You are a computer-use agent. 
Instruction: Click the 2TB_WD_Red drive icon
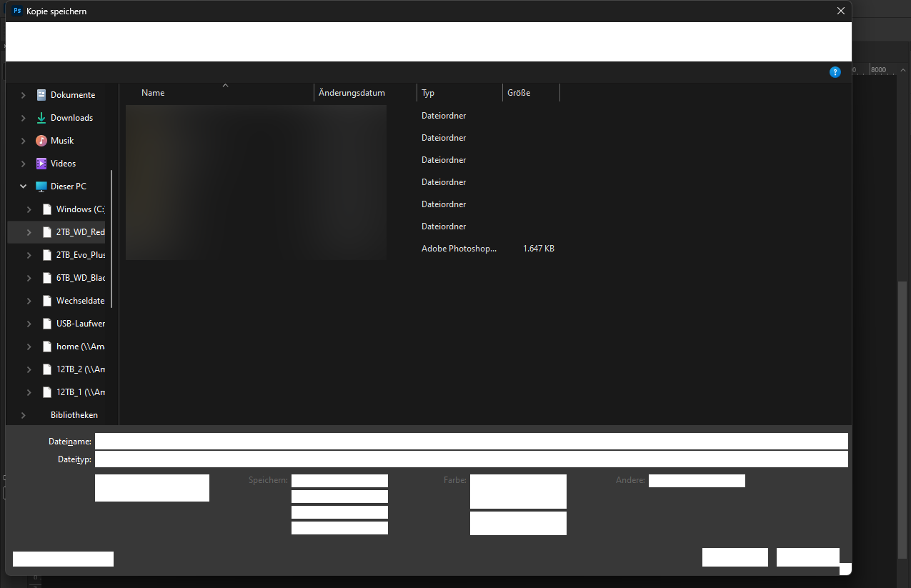click(47, 232)
